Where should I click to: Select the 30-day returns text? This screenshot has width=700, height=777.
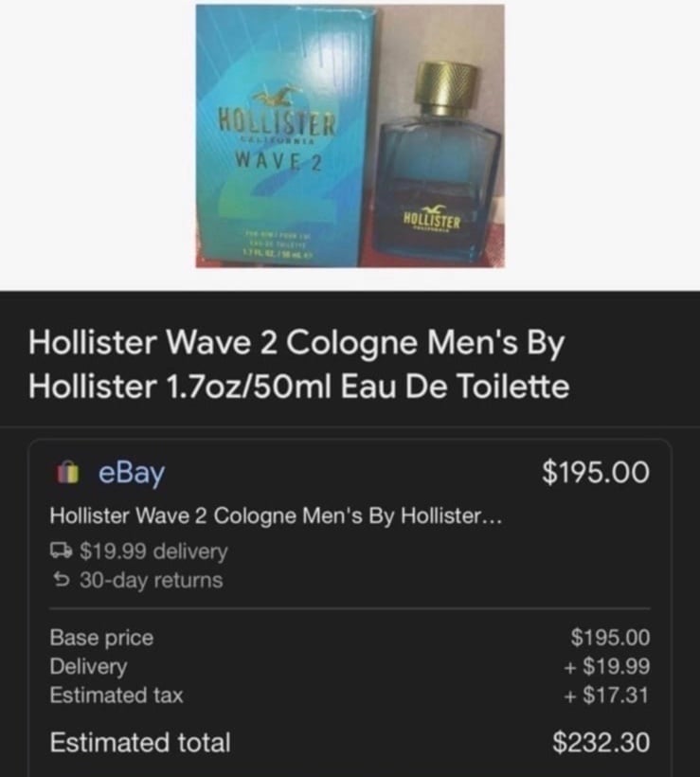[x=152, y=580]
